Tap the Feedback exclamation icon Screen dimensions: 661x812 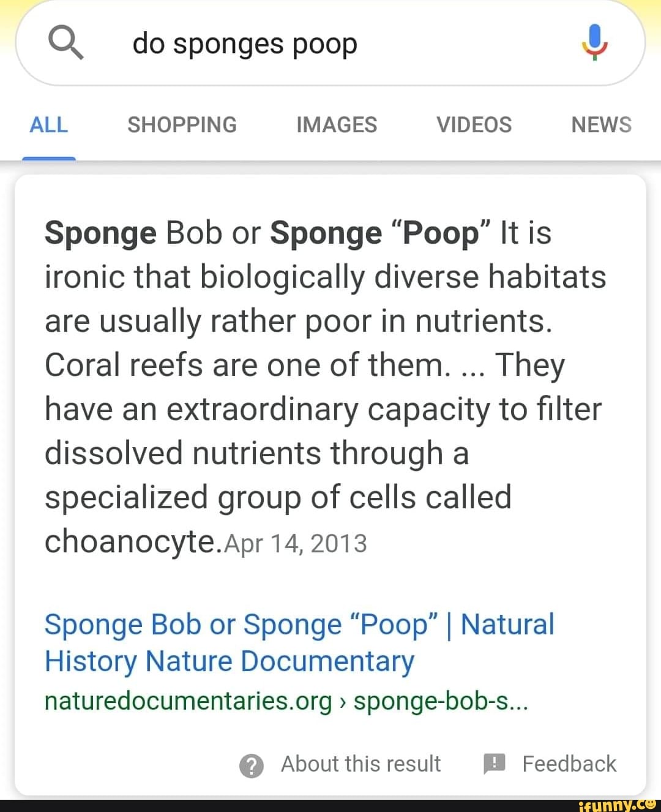click(x=493, y=764)
